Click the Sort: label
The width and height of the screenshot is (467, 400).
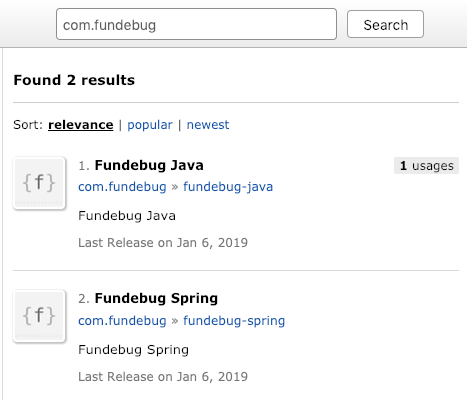pyautogui.click(x=28, y=125)
